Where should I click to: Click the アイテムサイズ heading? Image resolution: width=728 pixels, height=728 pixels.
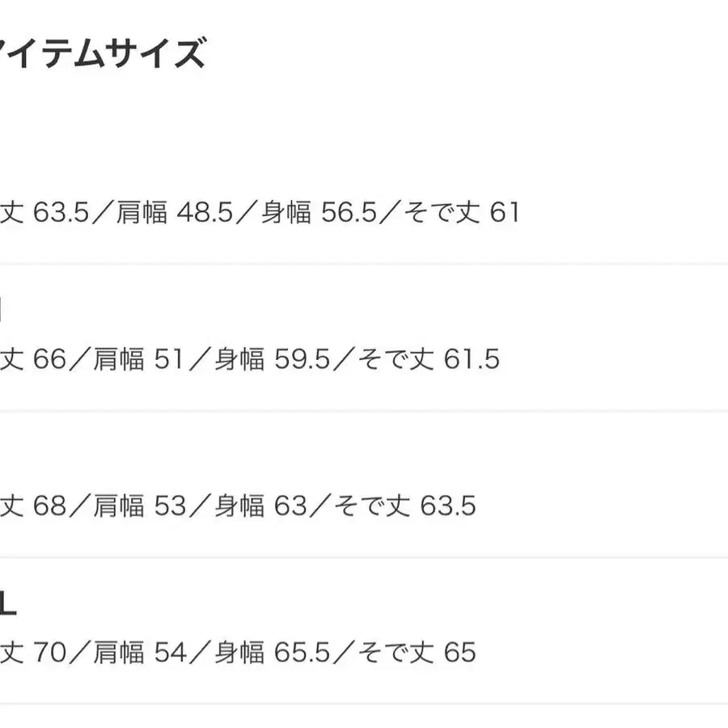(101, 55)
